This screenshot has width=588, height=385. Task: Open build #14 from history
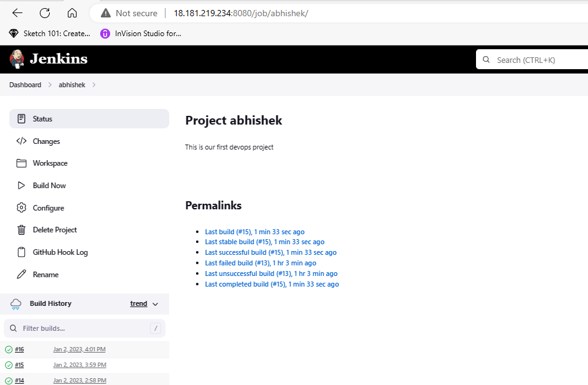pos(19,381)
